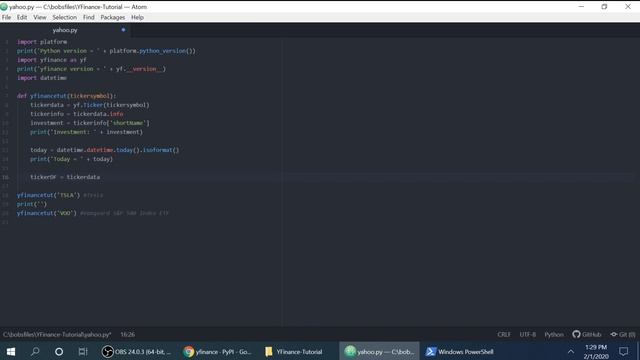The image size is (640, 360).
Task: Click the 'def yfinancetut(tickersymbol):' line
Action: click(67, 96)
